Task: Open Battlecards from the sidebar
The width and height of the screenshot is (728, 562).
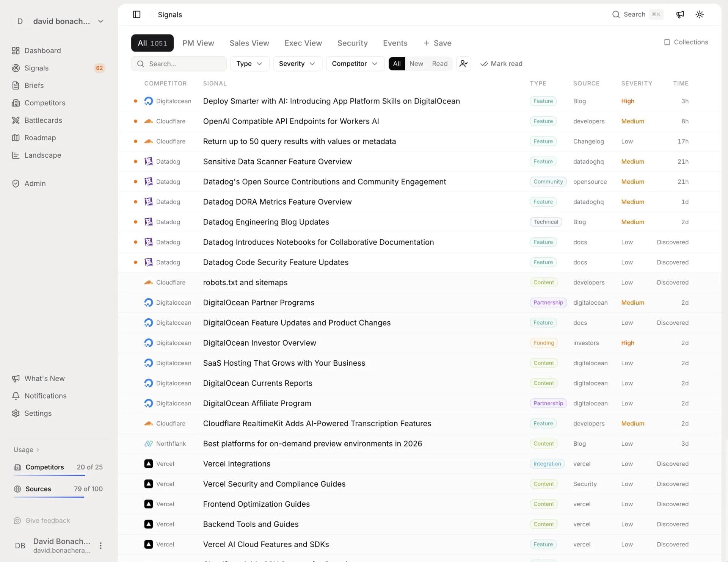Action: coord(43,120)
